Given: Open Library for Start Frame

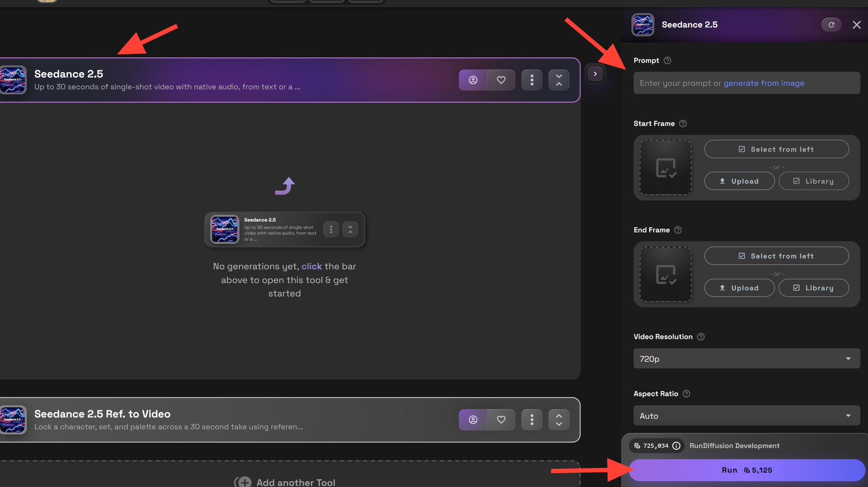Looking at the screenshot, I should 813,181.
